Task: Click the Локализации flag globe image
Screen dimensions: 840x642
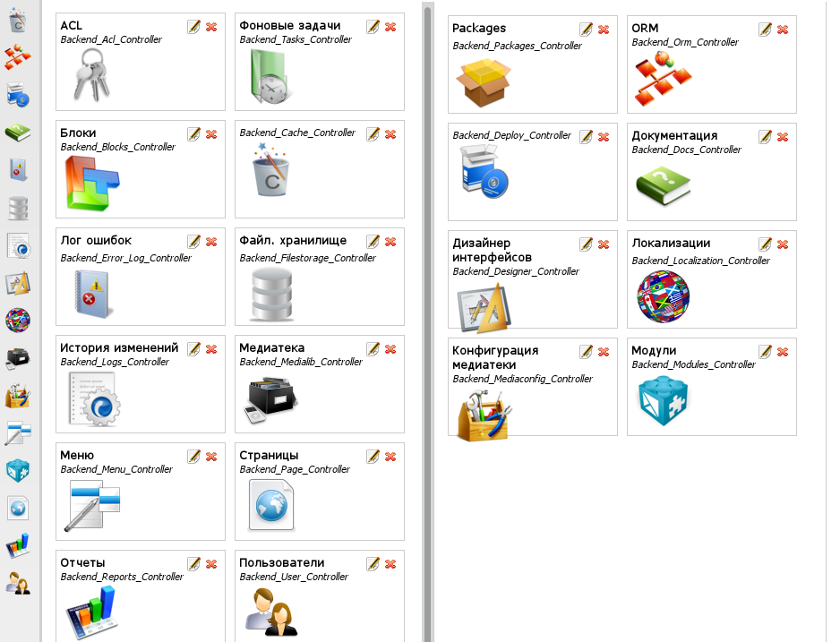Action: pos(664,296)
